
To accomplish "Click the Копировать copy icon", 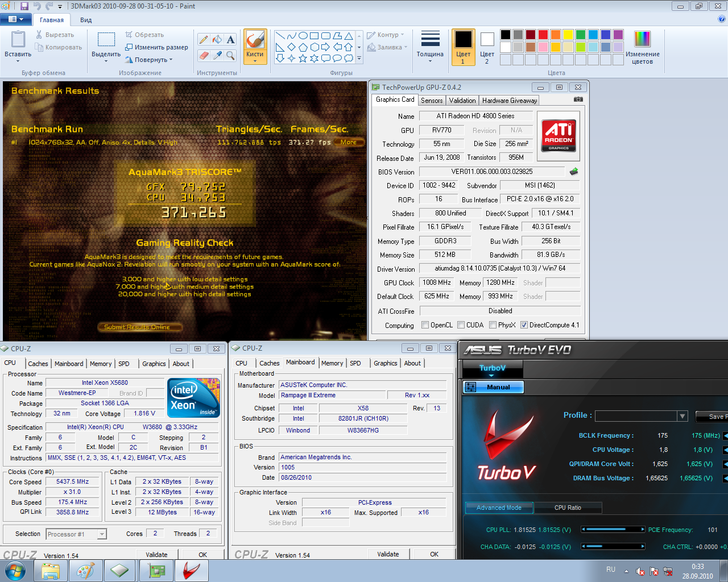I will pos(39,47).
